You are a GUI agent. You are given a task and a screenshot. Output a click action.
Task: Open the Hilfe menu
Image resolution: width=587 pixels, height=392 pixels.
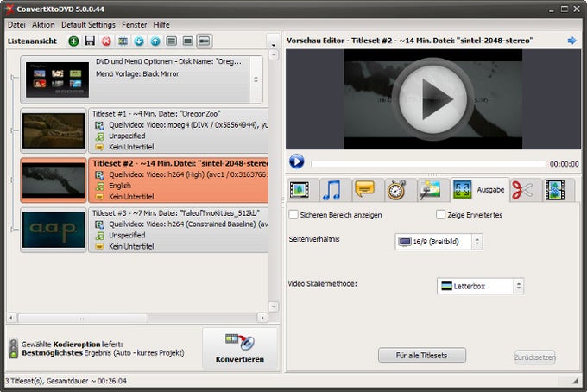(x=161, y=25)
